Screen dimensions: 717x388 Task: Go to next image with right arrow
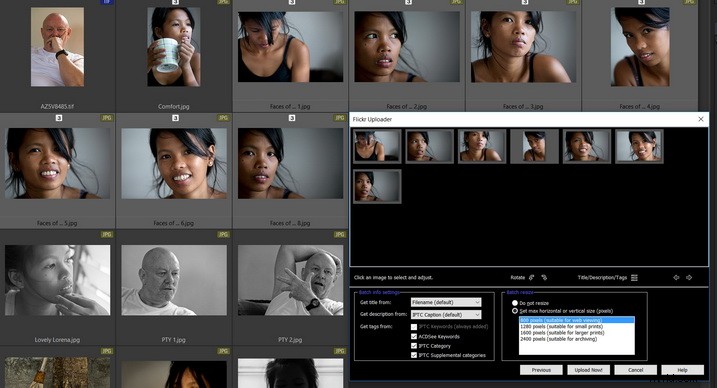(x=689, y=277)
